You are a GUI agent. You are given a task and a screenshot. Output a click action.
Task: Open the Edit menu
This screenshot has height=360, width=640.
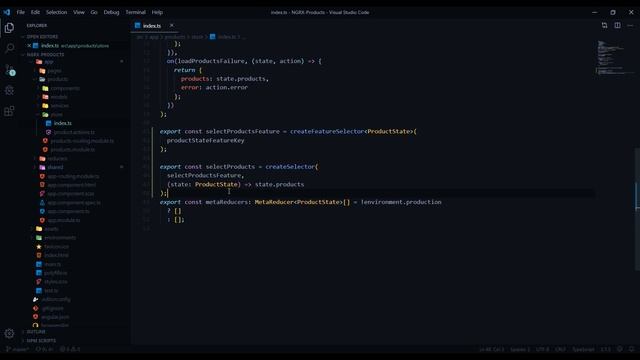click(x=36, y=12)
